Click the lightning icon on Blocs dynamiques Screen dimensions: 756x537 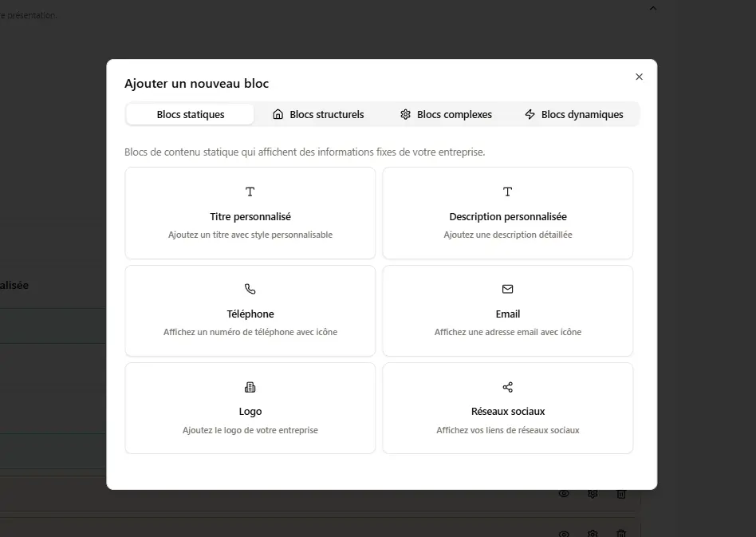[530, 114]
